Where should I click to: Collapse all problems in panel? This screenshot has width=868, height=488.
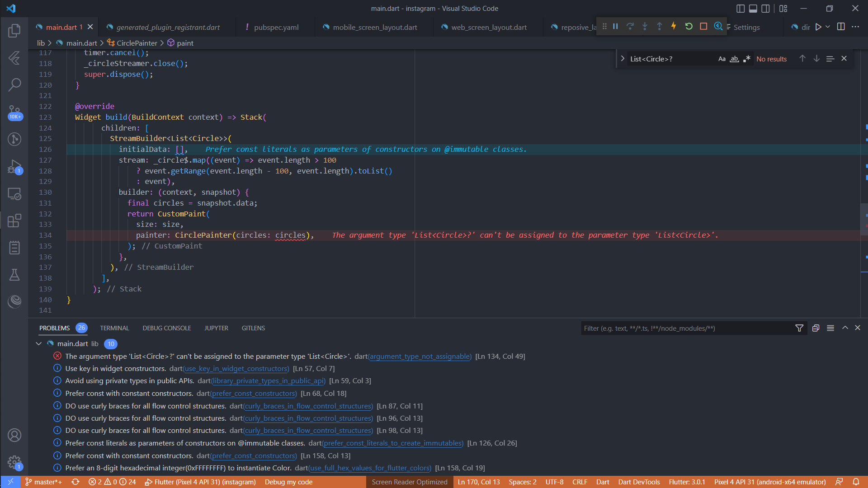(816, 328)
